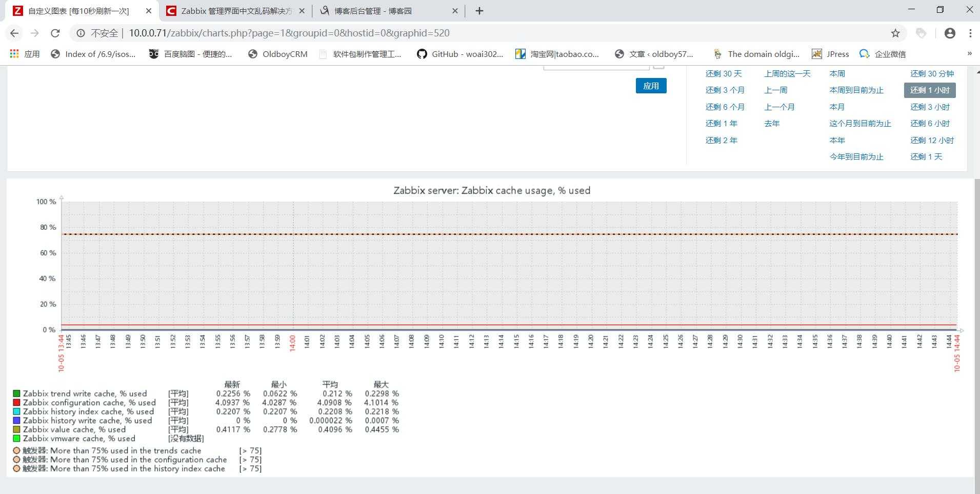This screenshot has width=980, height=494.
Task: Select the 还剩 3 个月 time range
Action: tap(725, 90)
